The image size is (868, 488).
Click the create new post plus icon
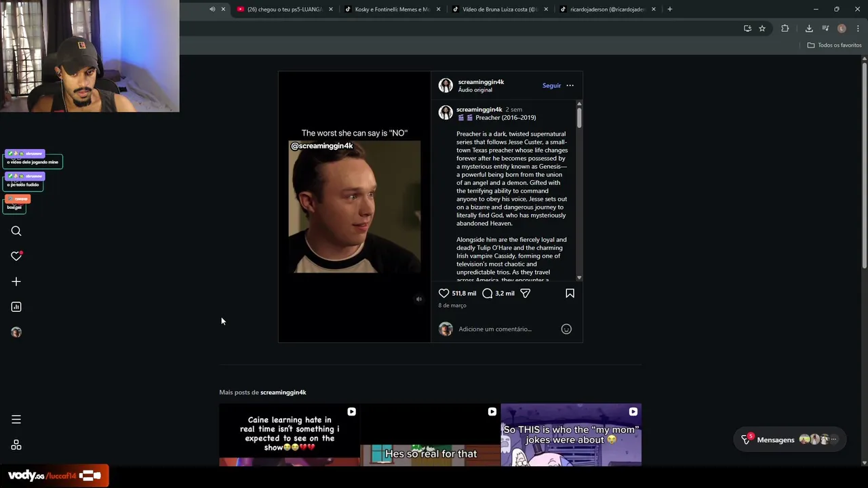(x=16, y=281)
